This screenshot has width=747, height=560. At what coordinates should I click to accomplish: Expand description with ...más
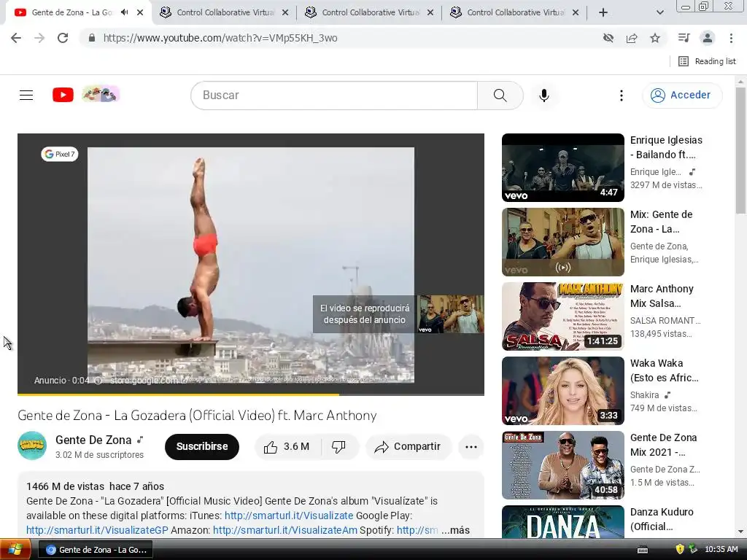pyautogui.click(x=455, y=531)
